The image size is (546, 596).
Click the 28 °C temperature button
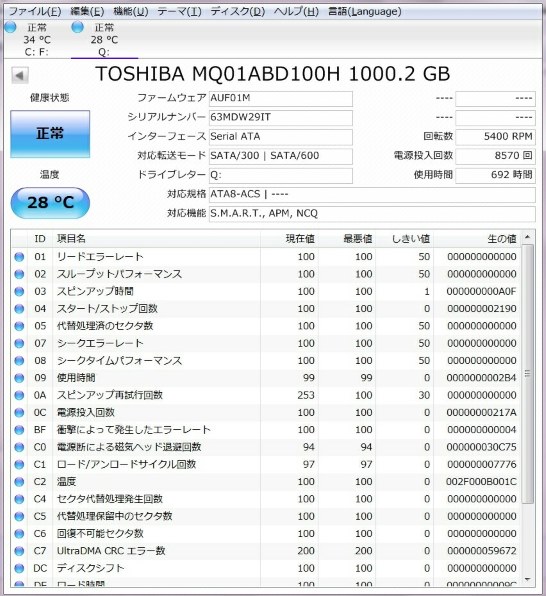pyautogui.click(x=50, y=203)
